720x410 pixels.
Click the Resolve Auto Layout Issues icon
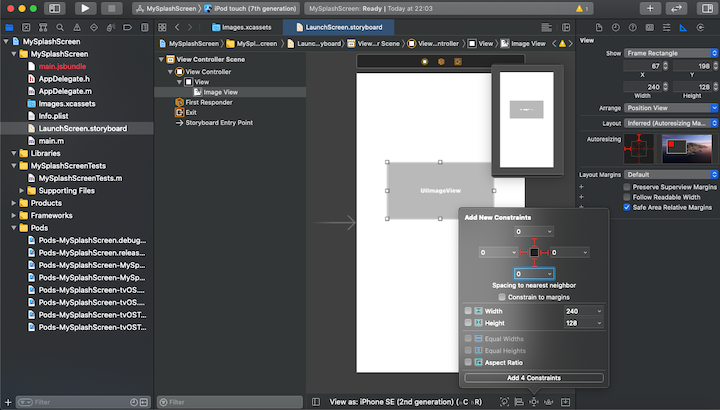549,401
